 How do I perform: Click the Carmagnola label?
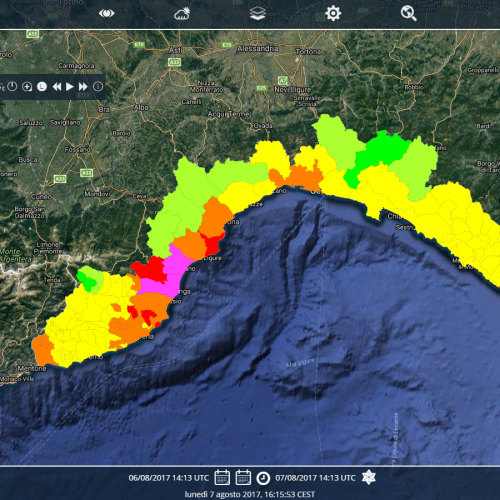[76, 66]
